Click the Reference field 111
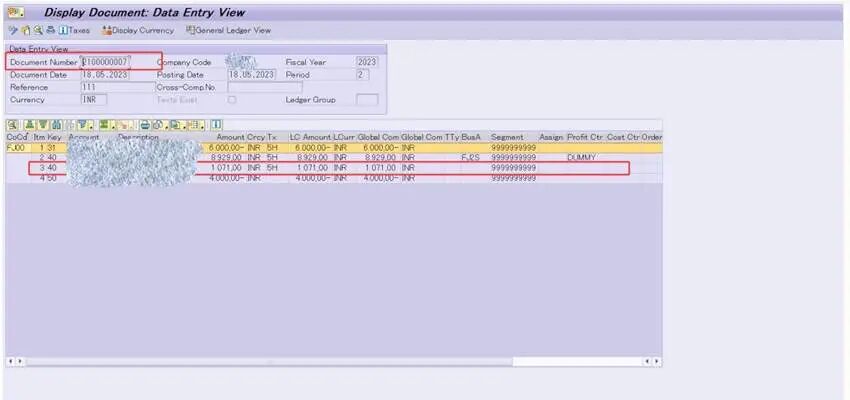Image resolution: width=850 pixels, height=400 pixels. 117,87
